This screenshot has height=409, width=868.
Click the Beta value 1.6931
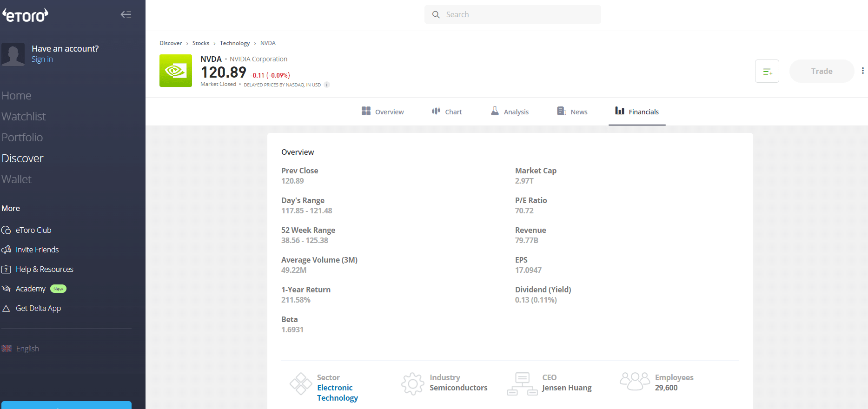pos(292,330)
